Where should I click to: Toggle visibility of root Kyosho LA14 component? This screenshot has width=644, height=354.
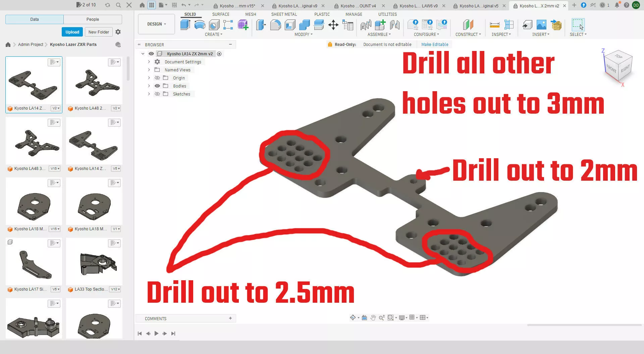click(151, 54)
